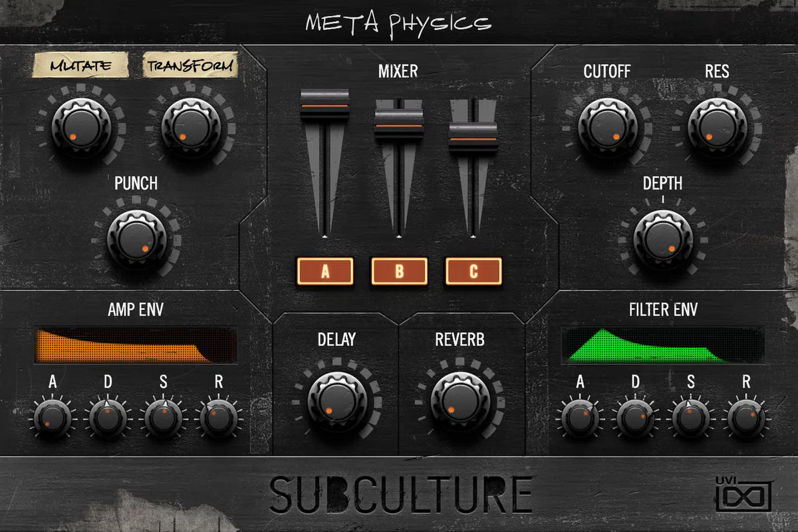798x532 pixels.
Task: Click the orange Amp Env display
Action: tap(136, 345)
